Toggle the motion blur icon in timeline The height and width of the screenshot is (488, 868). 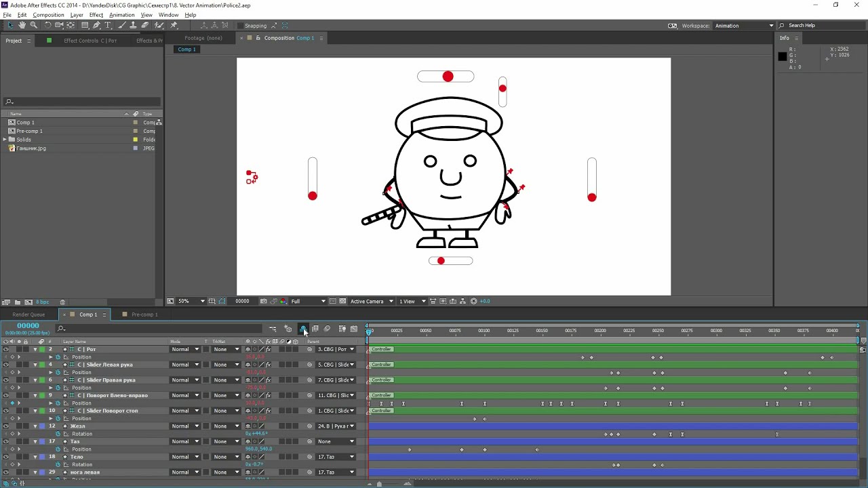tap(327, 329)
